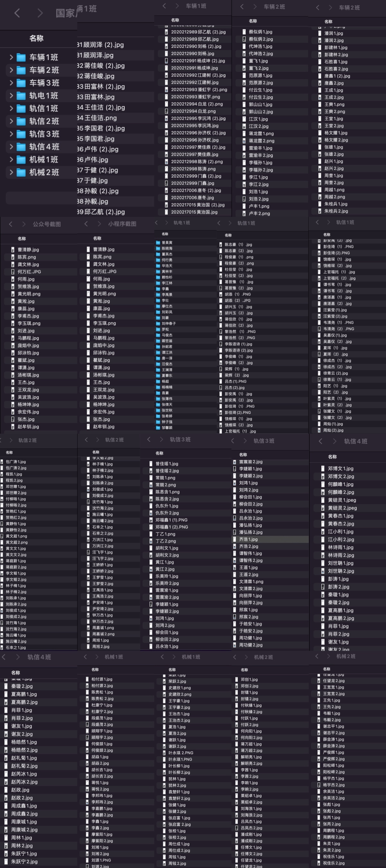Select the file 周嘉诚1.png
The width and height of the screenshot is (386, 868).
coord(103,628)
